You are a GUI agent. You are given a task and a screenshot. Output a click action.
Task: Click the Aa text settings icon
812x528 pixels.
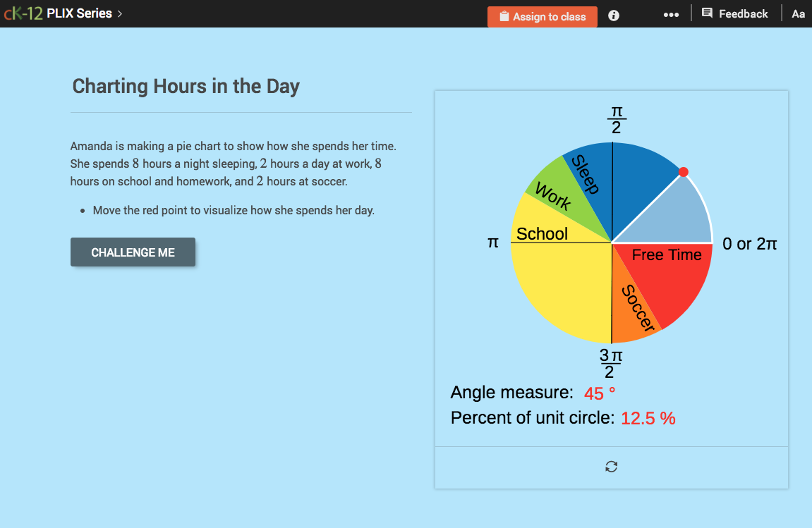coord(798,13)
